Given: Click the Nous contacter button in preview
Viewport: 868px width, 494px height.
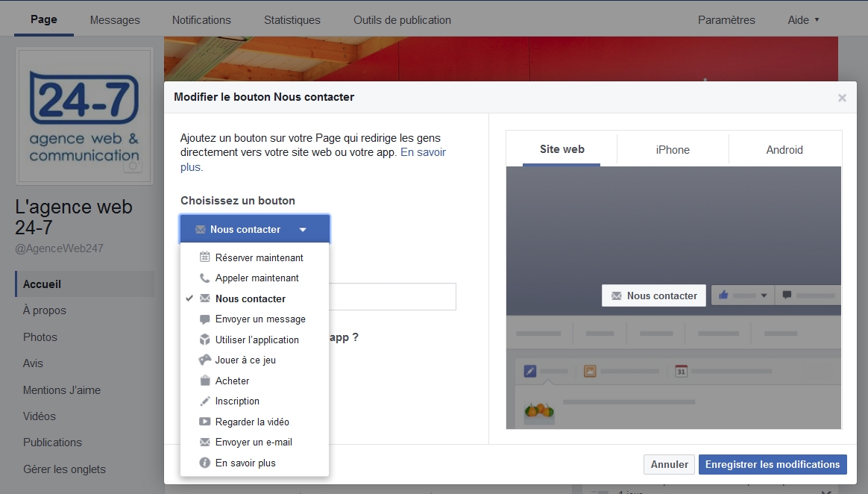Looking at the screenshot, I should pyautogui.click(x=654, y=296).
